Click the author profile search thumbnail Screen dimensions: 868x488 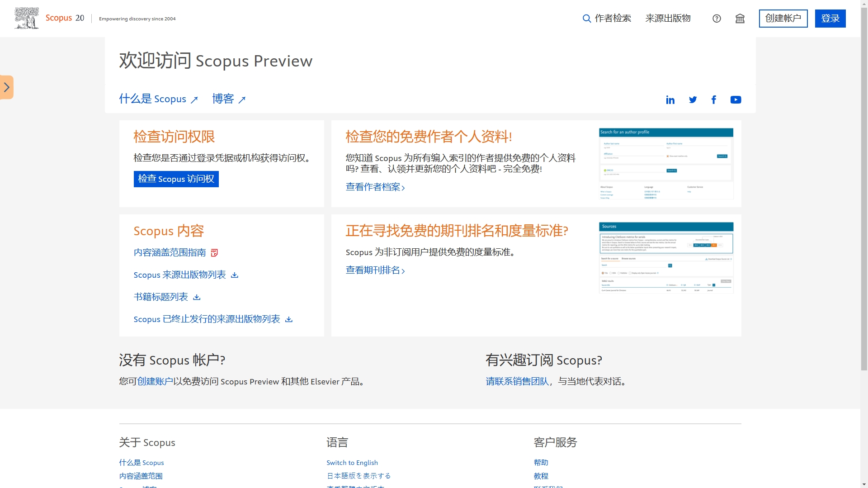pos(666,164)
